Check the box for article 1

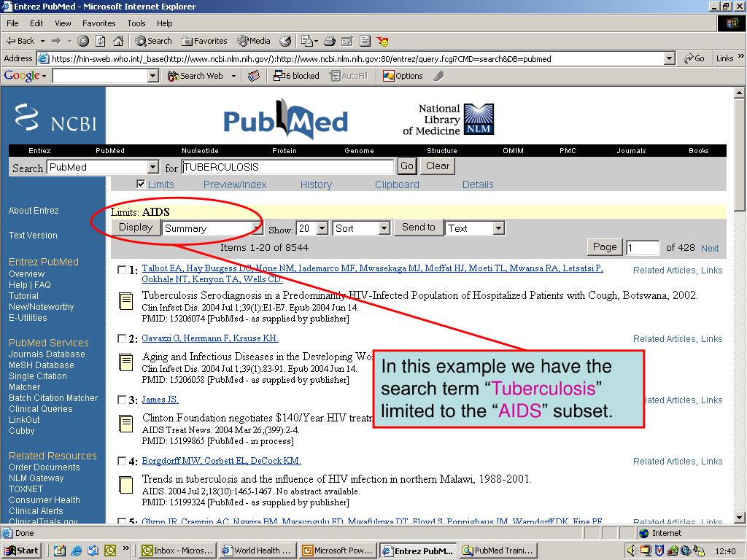(x=122, y=270)
